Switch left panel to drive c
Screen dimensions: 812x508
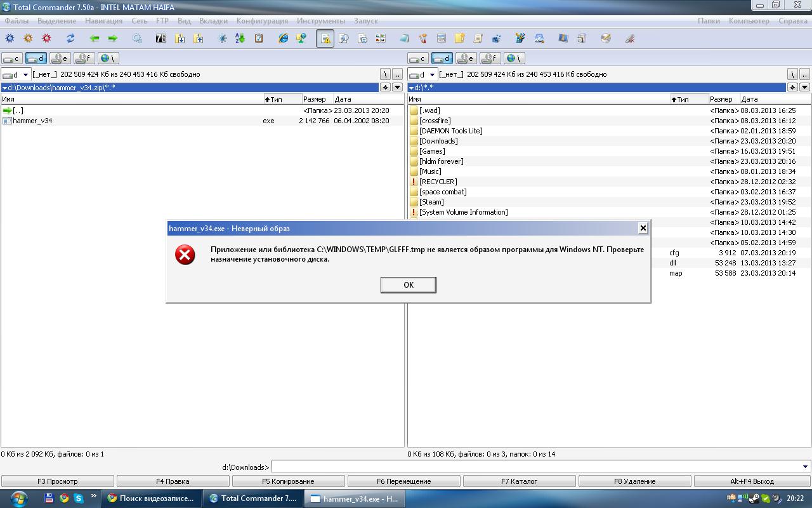[12, 58]
